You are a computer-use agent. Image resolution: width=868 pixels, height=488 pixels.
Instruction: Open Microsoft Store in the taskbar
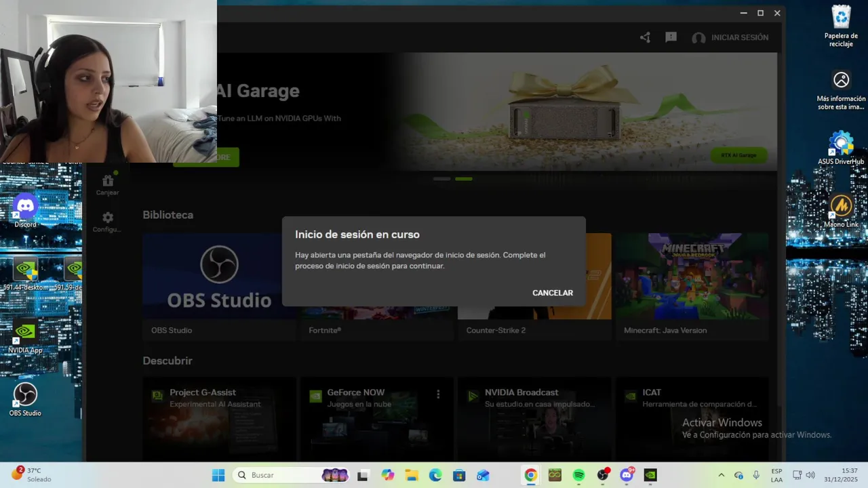(459, 475)
